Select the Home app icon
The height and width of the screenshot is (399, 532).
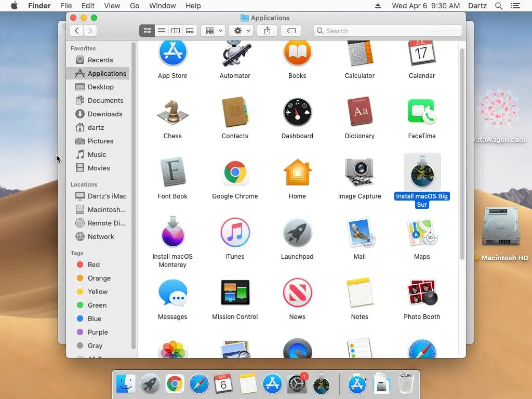tap(297, 172)
